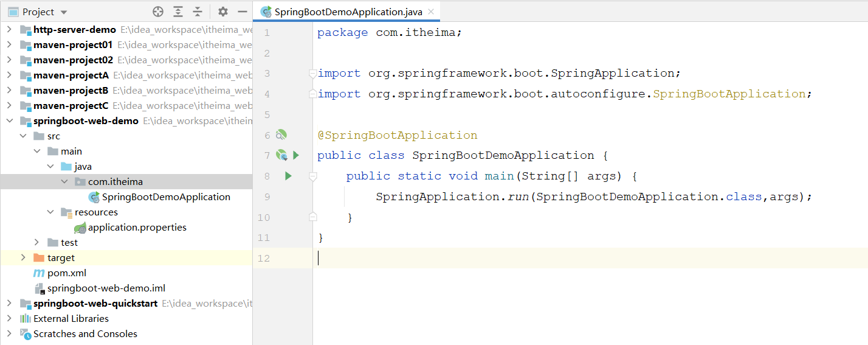Toggle fold marker on main method line
This screenshot has width=868, height=345.
click(312, 176)
